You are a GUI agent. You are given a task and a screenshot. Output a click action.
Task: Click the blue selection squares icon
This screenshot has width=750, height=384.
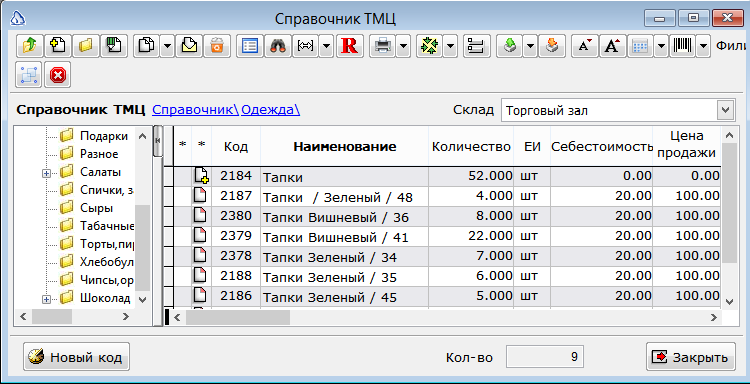coord(30,75)
